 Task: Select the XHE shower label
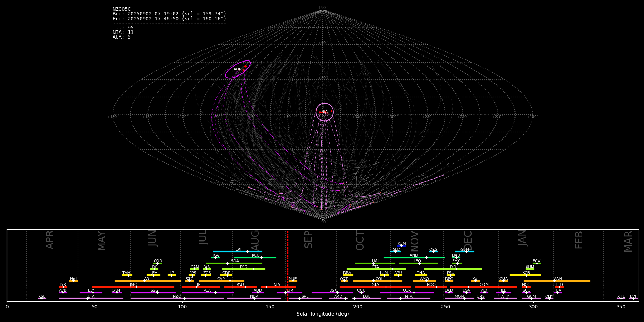pos(621,297)
